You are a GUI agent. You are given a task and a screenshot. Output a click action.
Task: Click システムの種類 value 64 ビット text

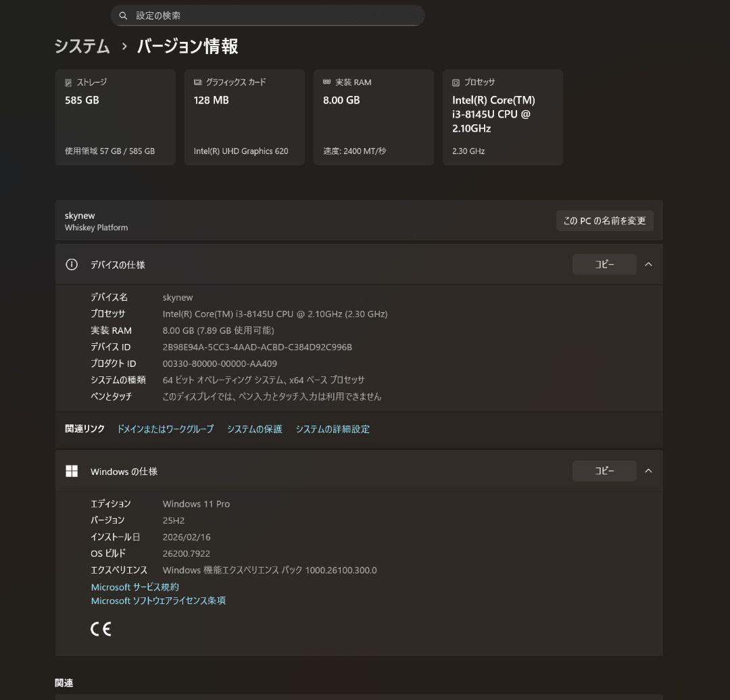[x=264, y=380]
